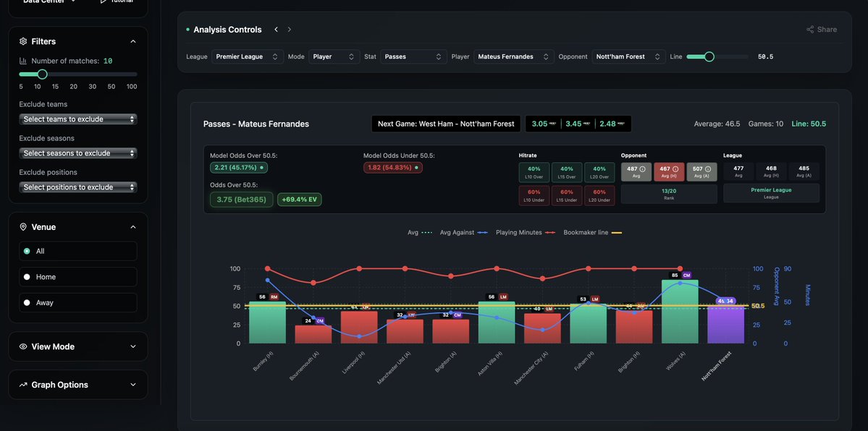The image size is (868, 431).
Task: Click Next Game West Ham - Nott'ham Forest
Action: coord(446,124)
